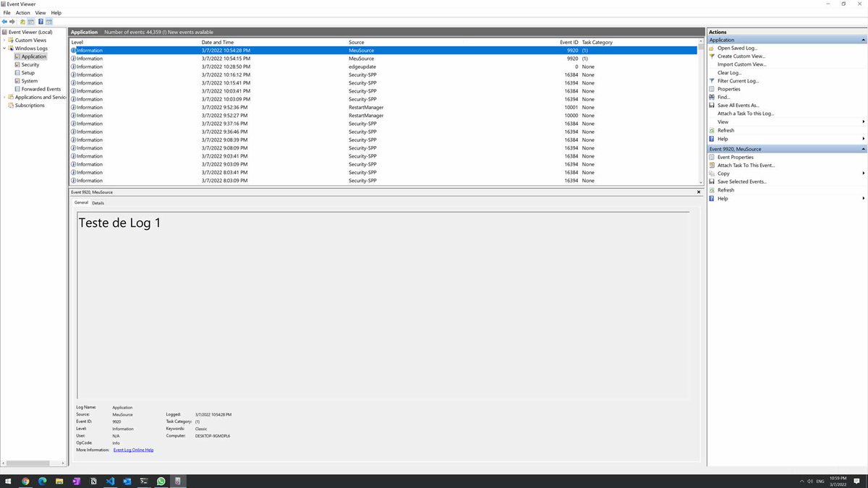Select Create Custom View in Actions pane
This screenshot has width=868, height=488.
tap(741, 56)
